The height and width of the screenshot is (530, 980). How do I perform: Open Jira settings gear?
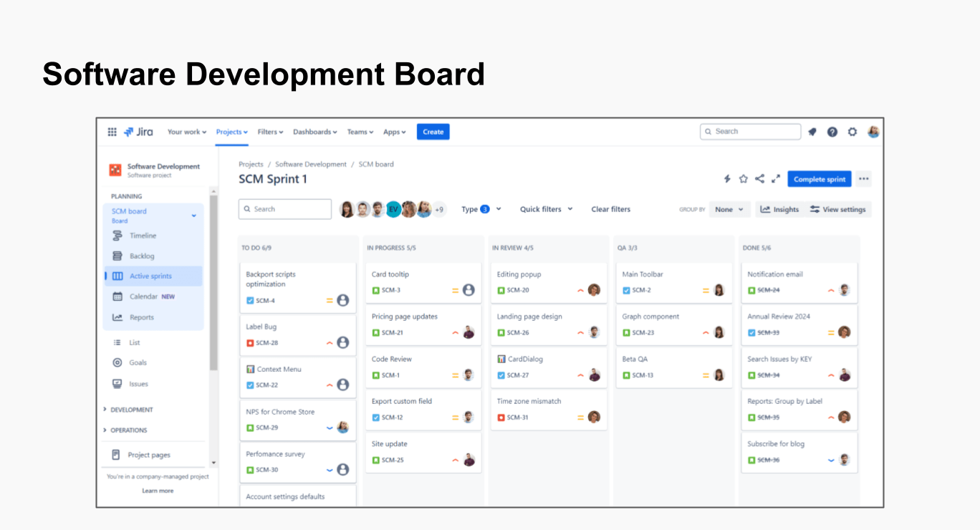(x=852, y=131)
